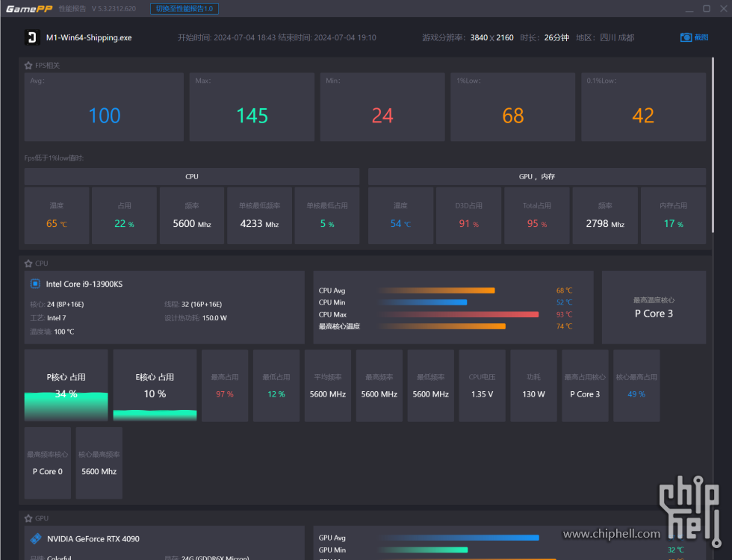Switch to performance report 1.0 via 切换至性能报告1.0
732x560 pixels.
[x=184, y=9]
